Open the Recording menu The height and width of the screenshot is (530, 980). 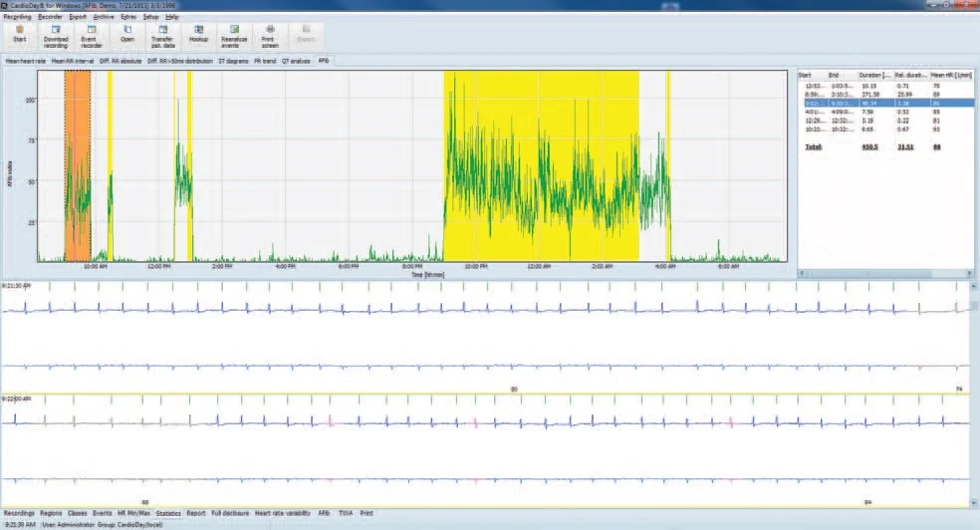coord(17,17)
